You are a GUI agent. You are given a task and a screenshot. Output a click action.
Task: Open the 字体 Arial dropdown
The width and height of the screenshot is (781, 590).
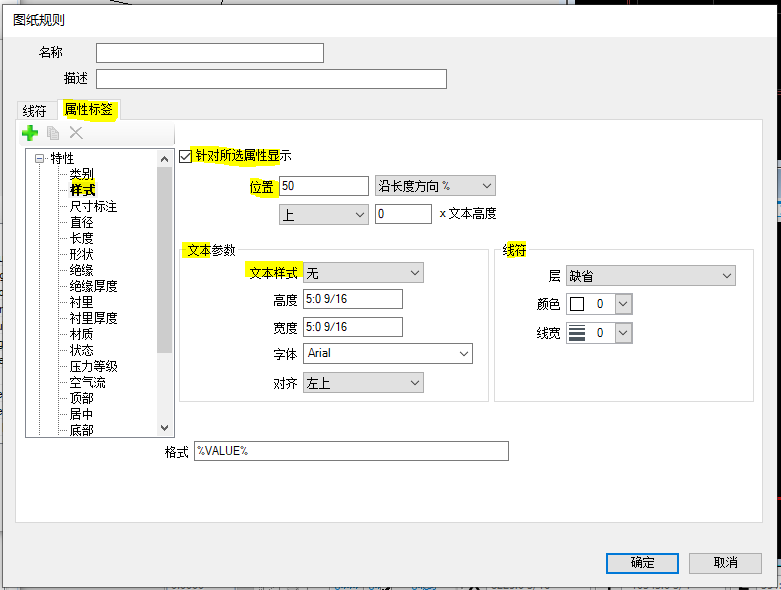(x=388, y=354)
